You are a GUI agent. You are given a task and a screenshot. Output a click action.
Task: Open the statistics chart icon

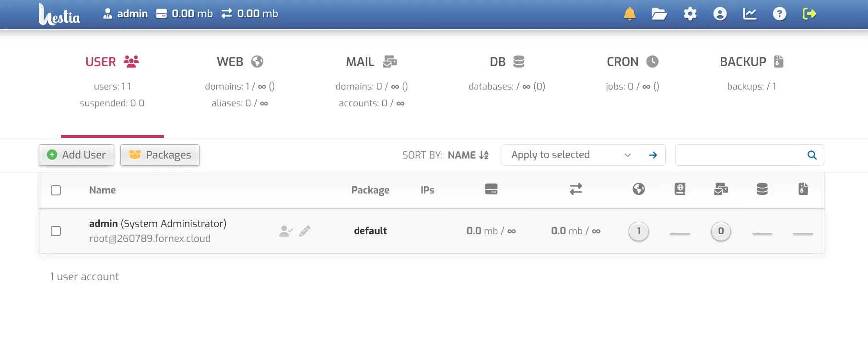point(750,14)
